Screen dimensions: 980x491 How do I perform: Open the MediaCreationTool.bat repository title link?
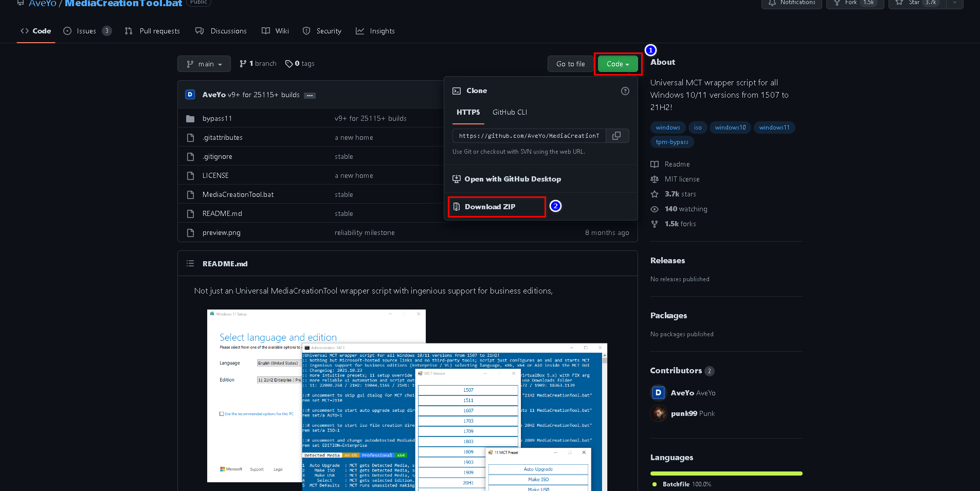(x=123, y=4)
